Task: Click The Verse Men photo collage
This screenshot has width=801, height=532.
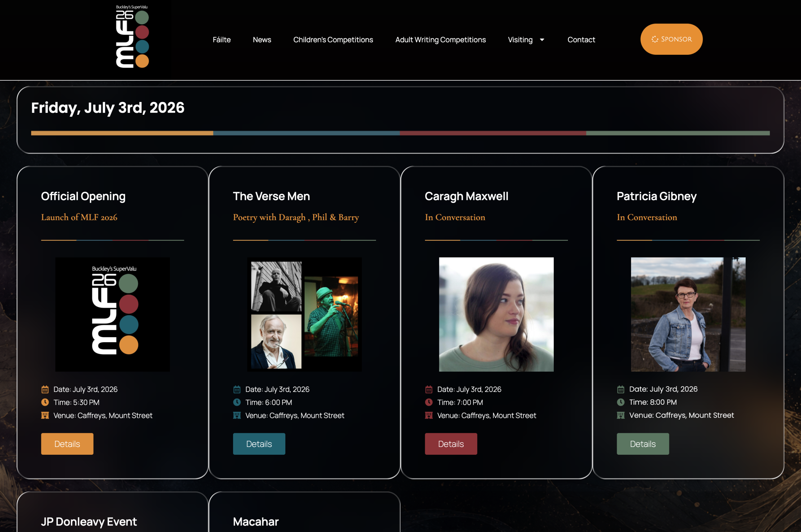Action: pos(304,314)
